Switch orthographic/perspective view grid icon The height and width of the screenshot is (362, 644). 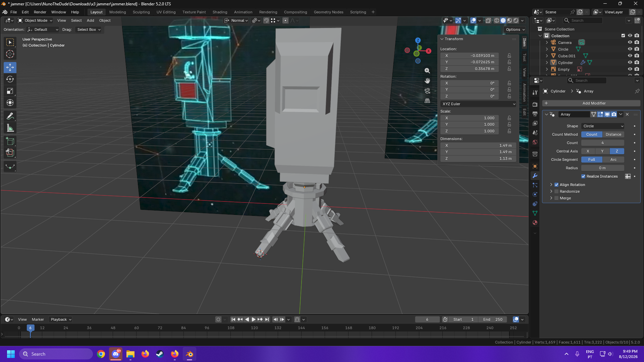point(427,101)
